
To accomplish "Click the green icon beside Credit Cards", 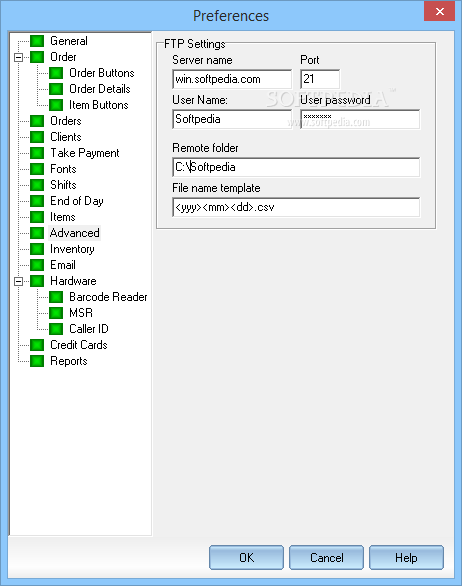I will pos(37,345).
